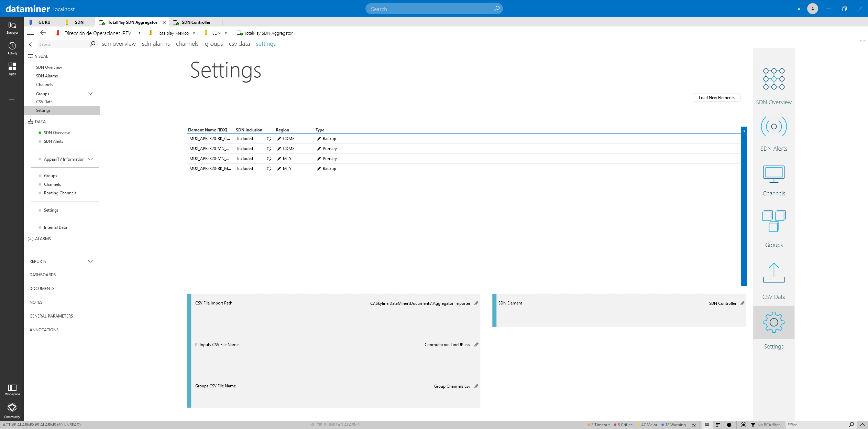
Task: Click the pie chart icon in status bar
Action: (x=729, y=425)
